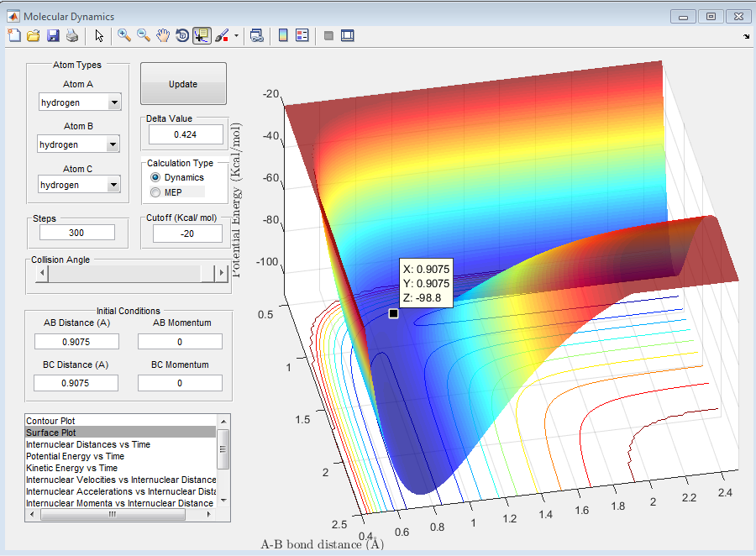Open the Atom C type dropdown
This screenshot has width=756, height=556.
click(x=113, y=185)
